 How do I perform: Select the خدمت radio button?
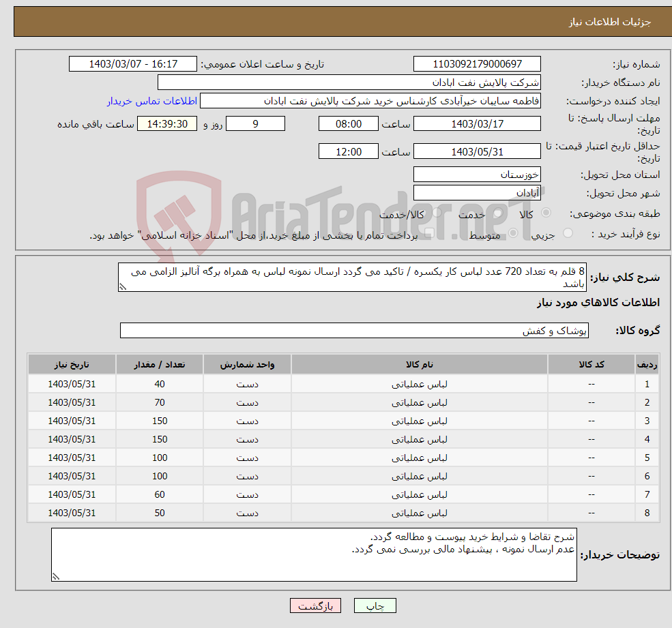tap(497, 213)
